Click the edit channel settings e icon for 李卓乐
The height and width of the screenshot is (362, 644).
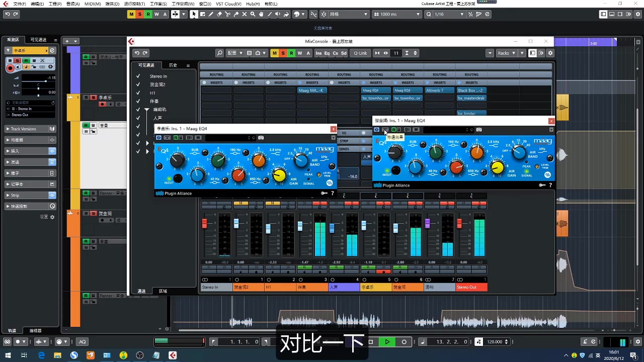coord(52,50)
